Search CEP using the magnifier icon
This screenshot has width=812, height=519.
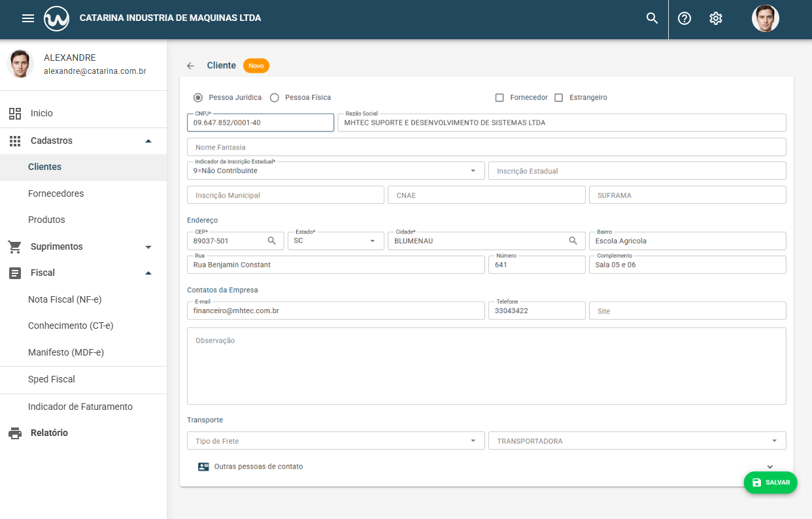[272, 241]
